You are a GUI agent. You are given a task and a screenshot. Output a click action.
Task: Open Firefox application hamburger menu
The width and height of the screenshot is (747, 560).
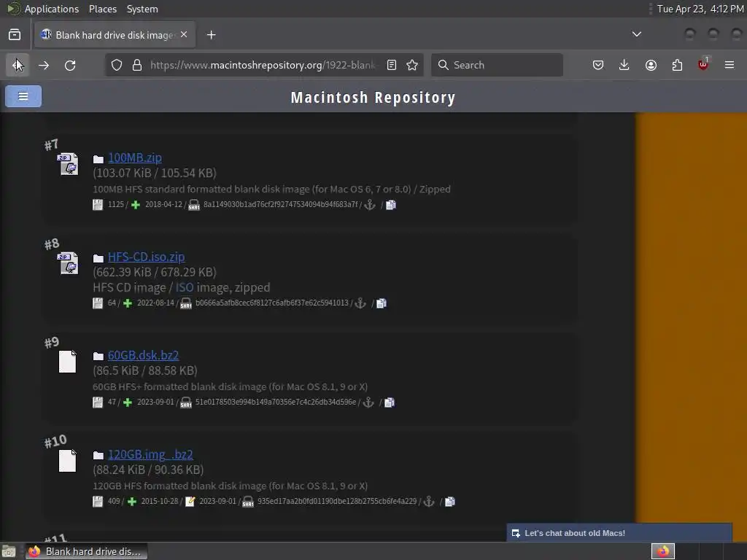click(729, 65)
